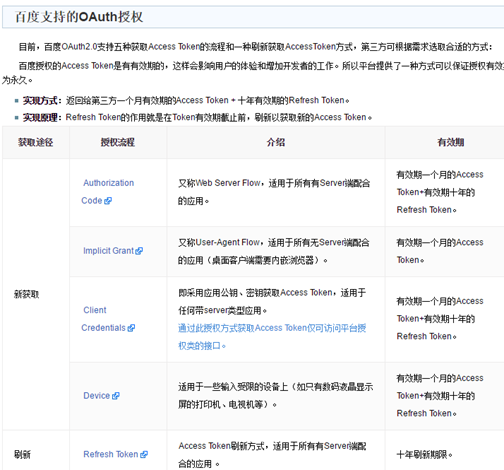
Task: Select the 授权流程 column header
Action: [118, 142]
